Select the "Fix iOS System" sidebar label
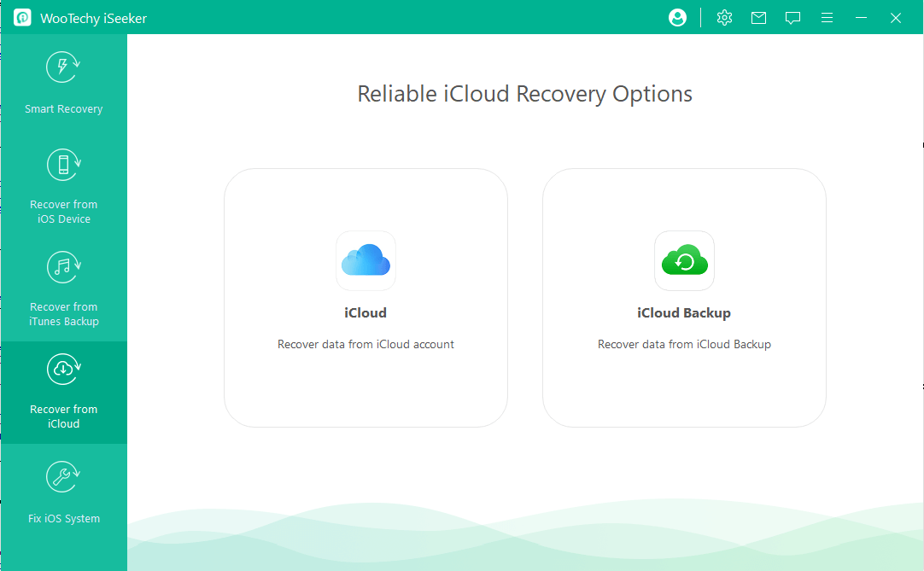The image size is (924, 571). 63,518
